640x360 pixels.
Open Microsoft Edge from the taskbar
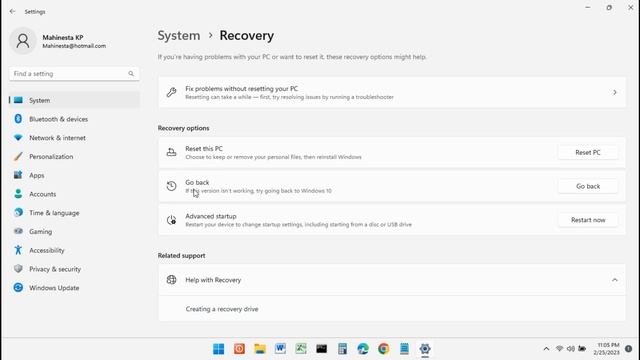[363, 349]
